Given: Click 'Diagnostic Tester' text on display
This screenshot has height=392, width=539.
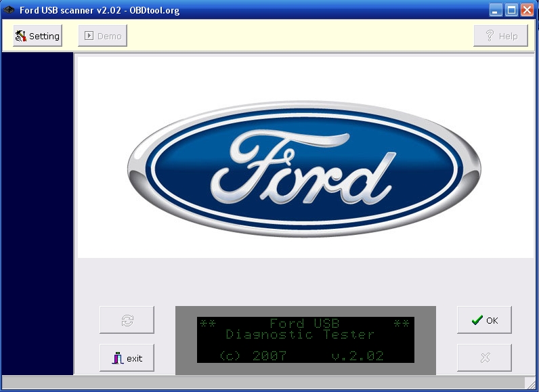Looking at the screenshot, I should click(300, 334).
